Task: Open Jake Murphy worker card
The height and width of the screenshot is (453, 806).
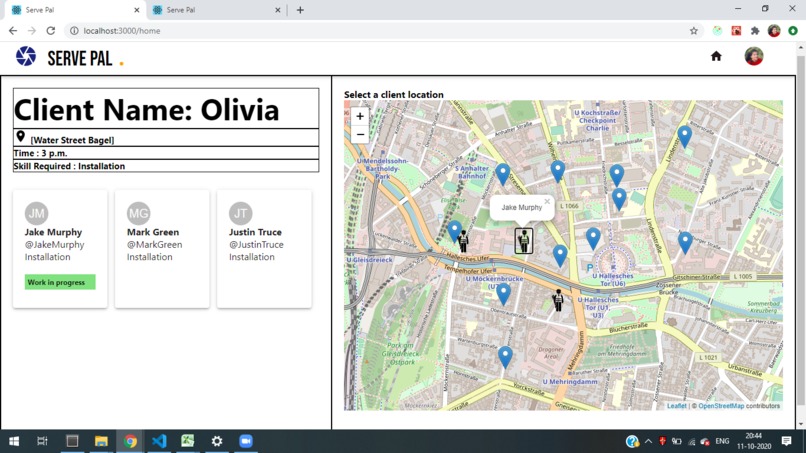Action: tap(60, 249)
